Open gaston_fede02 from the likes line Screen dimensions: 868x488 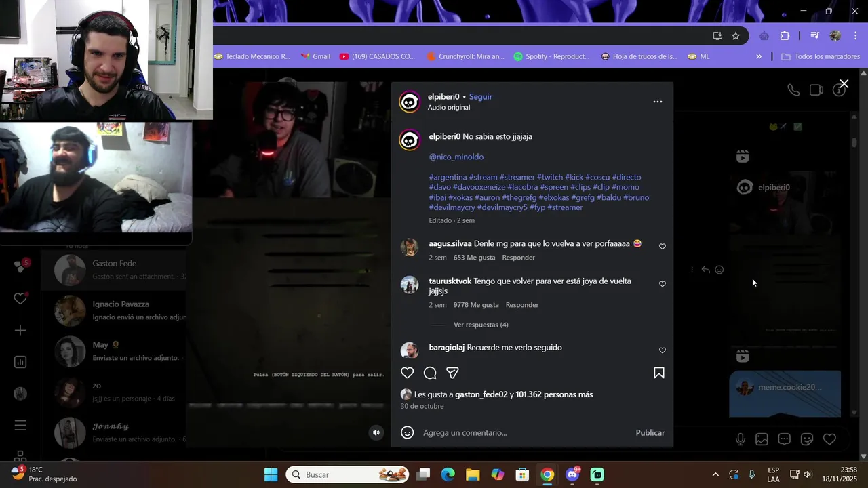(x=481, y=394)
